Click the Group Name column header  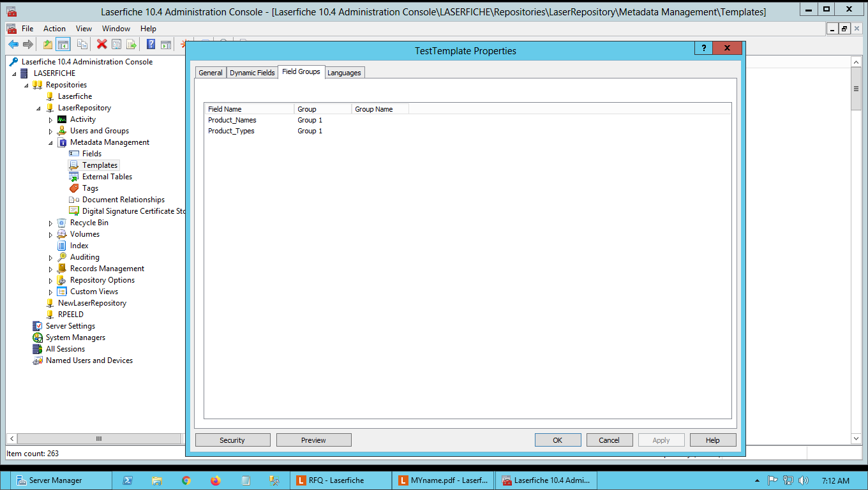(380, 109)
